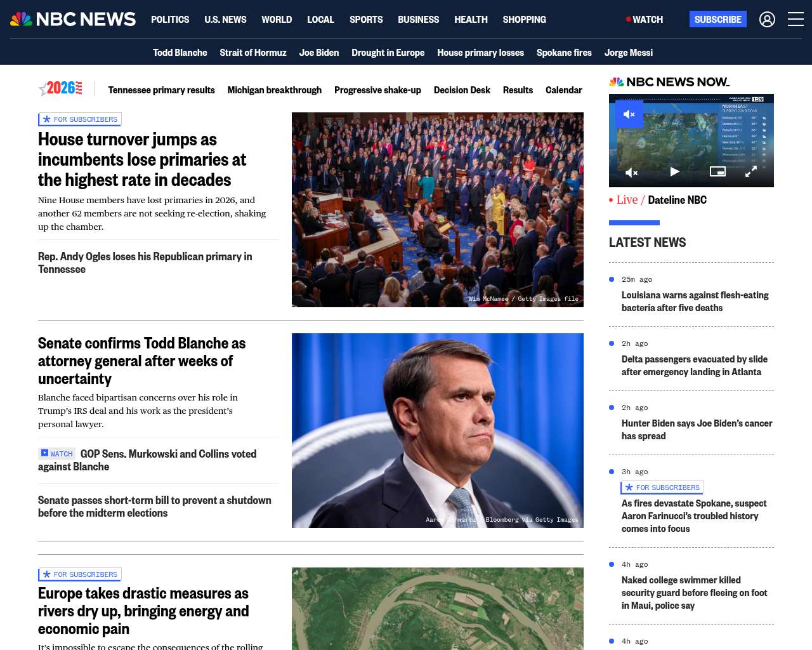
Task: Open the Todd Blanche trending topic
Action: (x=180, y=53)
